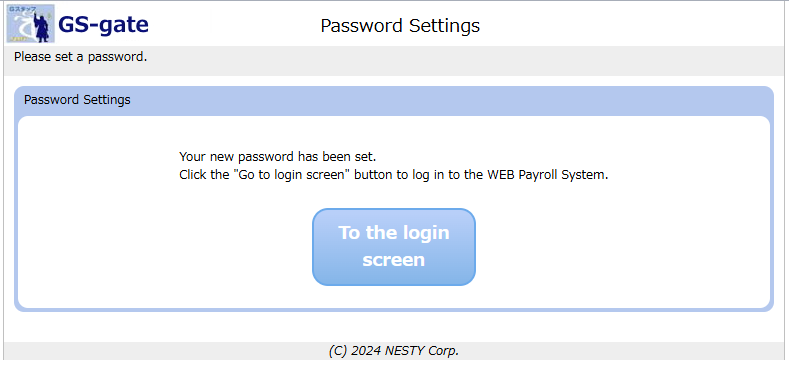Viewport: 789px width, 387px height.
Task: Click the "Please set a password." instruction bar
Action: (x=394, y=60)
